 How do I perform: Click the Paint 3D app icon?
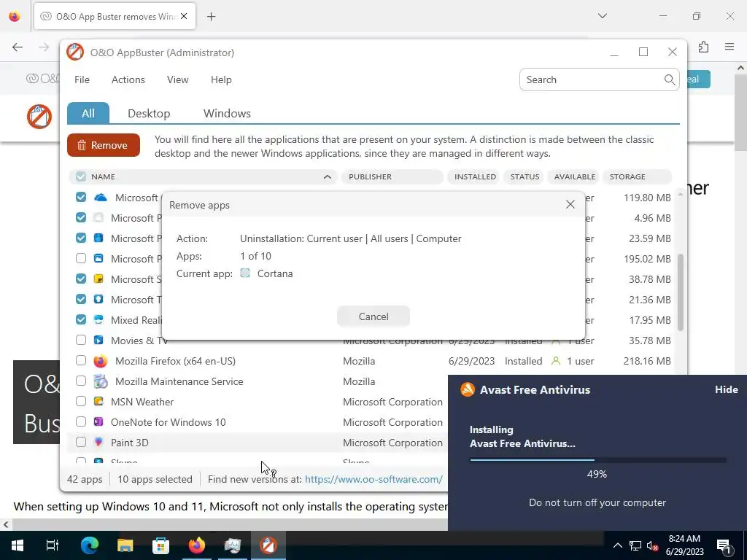pos(98,443)
